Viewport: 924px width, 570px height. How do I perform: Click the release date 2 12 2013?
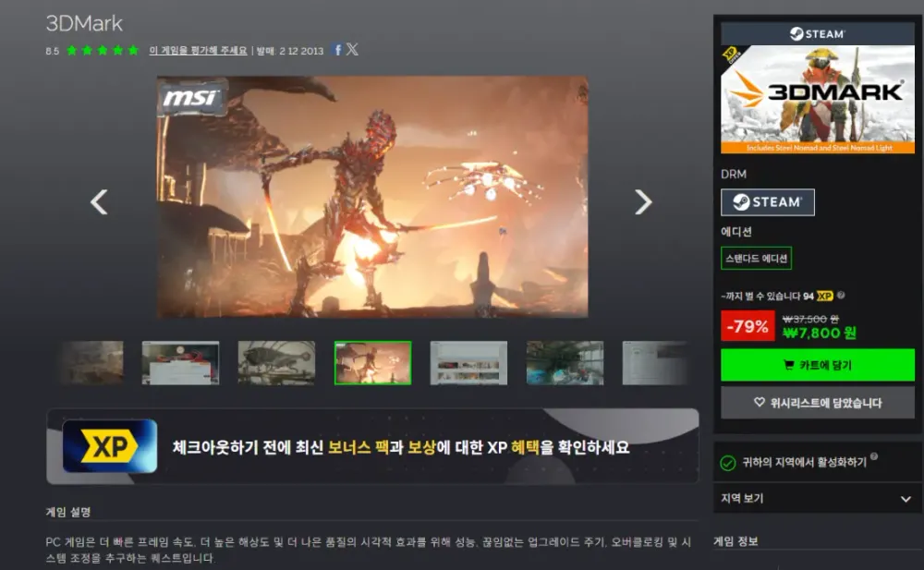(x=302, y=52)
